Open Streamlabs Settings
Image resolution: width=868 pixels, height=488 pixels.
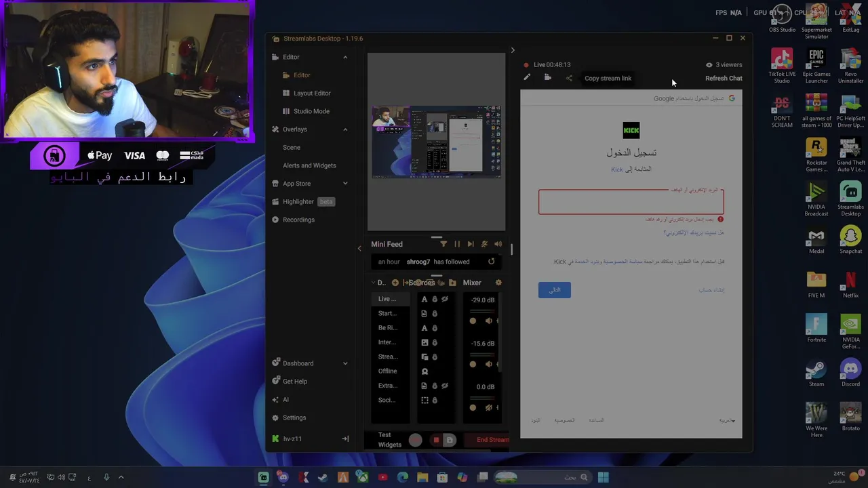click(294, 418)
